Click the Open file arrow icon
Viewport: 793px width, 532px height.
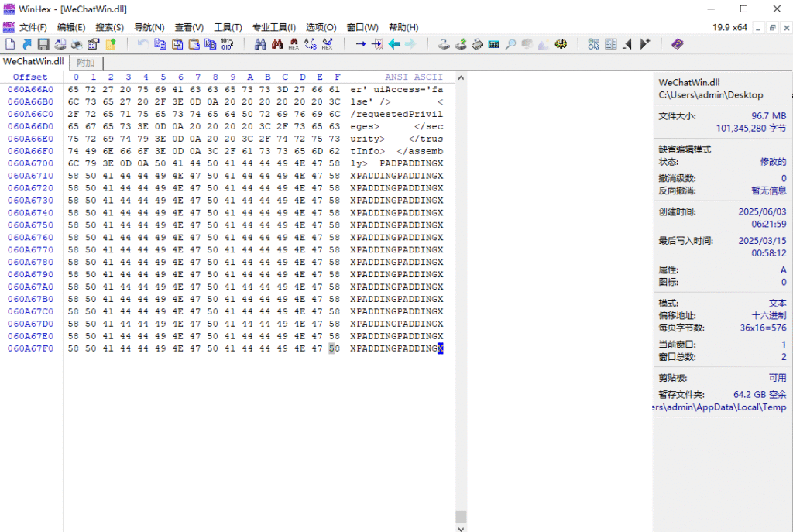pyautogui.click(x=27, y=44)
